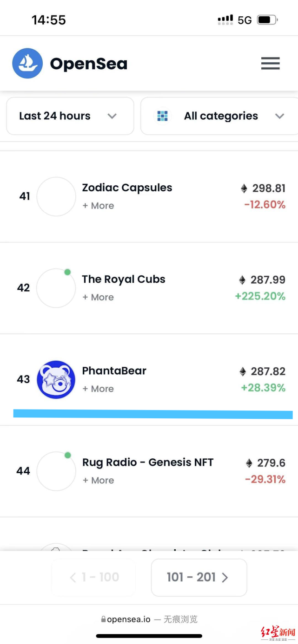Click Ethereum icon beside 287.82
This screenshot has width=298, height=644.
tap(242, 371)
